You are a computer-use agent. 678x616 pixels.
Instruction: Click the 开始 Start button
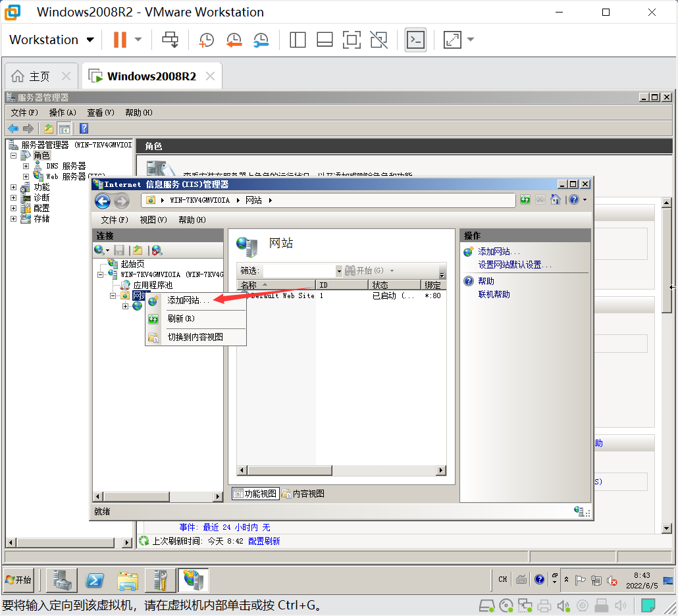(18, 580)
